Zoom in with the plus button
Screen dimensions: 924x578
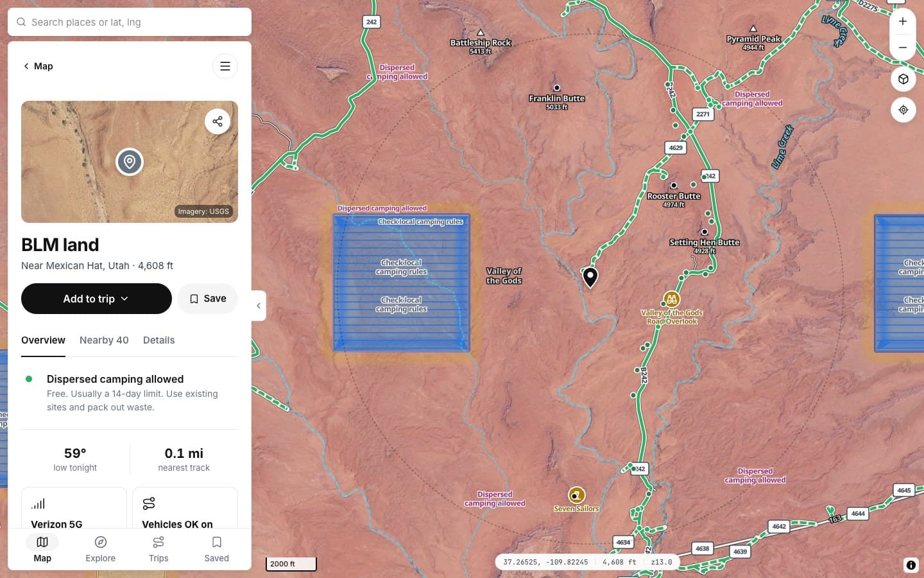pos(903,21)
